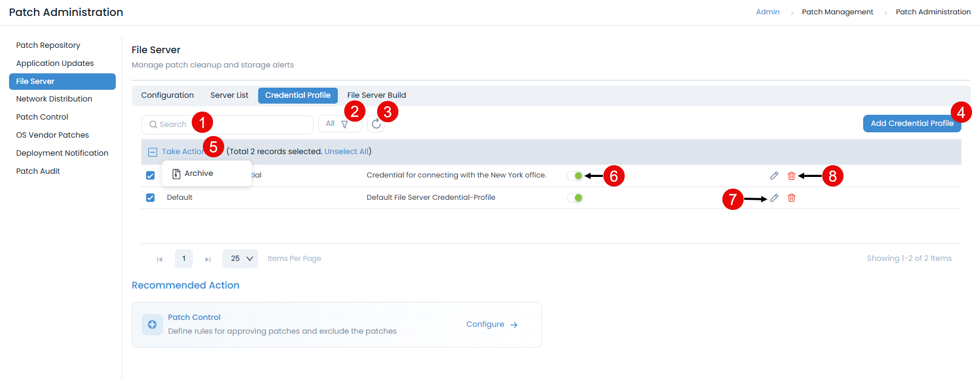Edit the New York credential profile
This screenshot has height=381, width=980.
coord(774,176)
